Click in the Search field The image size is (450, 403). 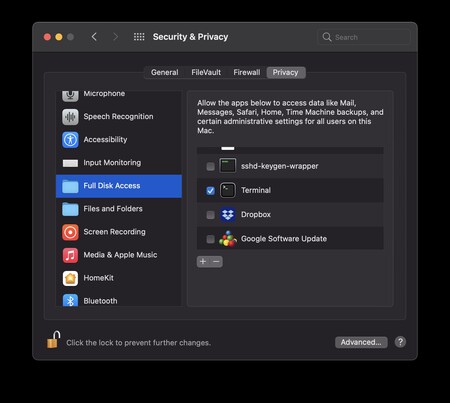coord(364,37)
